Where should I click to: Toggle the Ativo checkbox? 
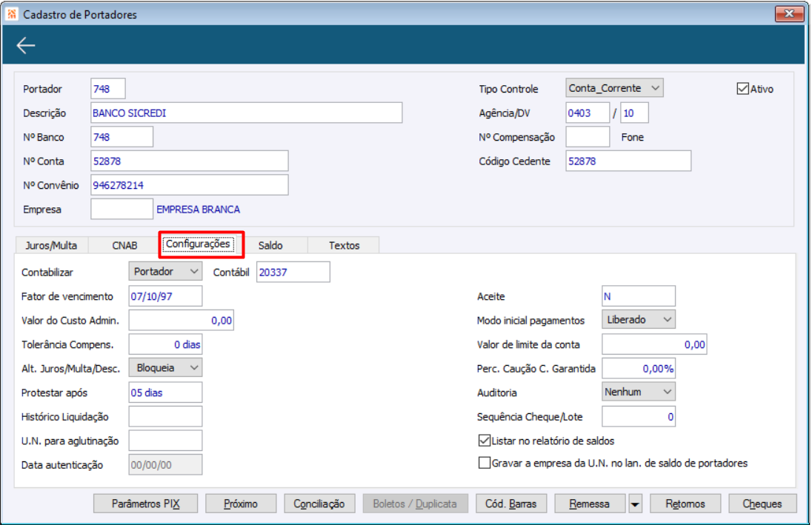(x=742, y=89)
